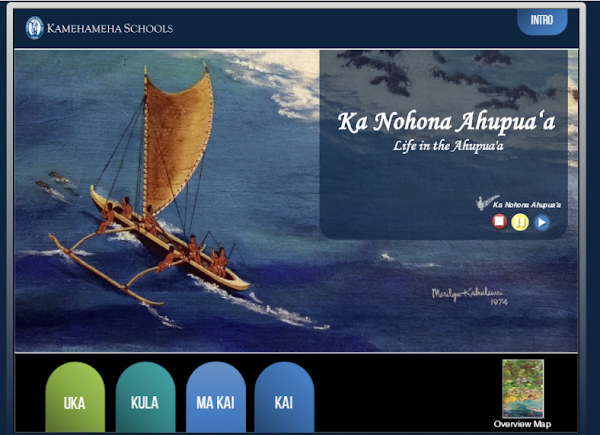Open the Overview Map thumbnail
The width and height of the screenshot is (600, 435).
click(x=523, y=388)
